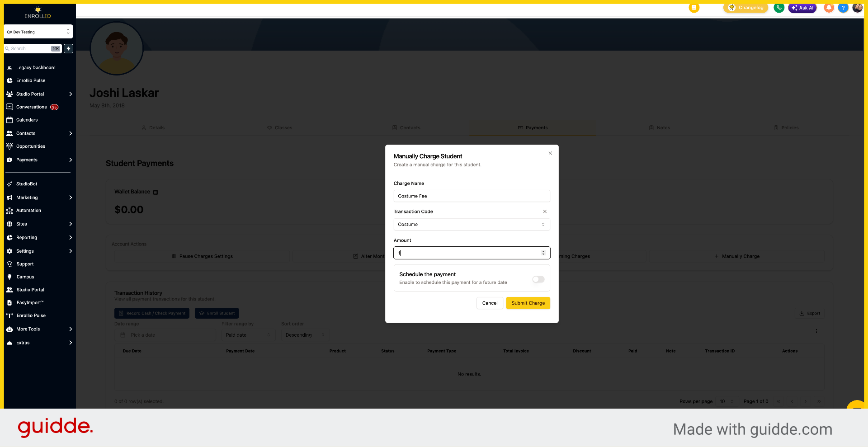868x447 pixels.
Task: Click Record Cash / Check Payment
Action: coord(152,313)
